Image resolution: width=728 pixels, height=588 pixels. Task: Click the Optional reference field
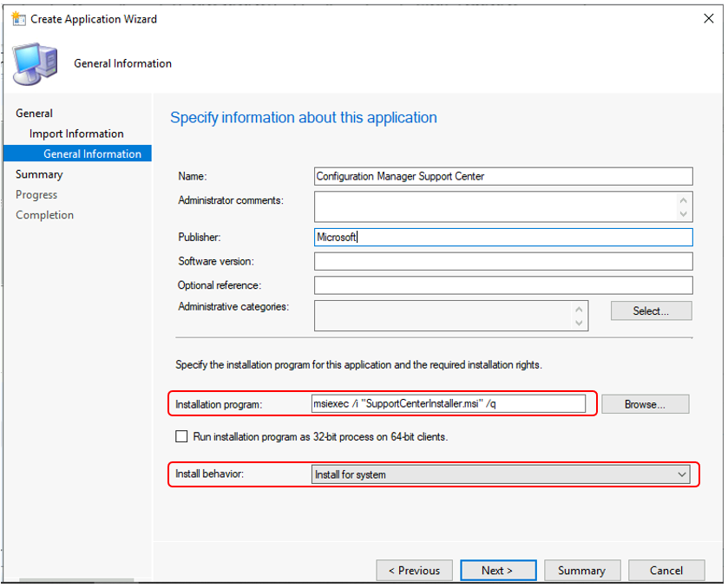click(x=503, y=285)
